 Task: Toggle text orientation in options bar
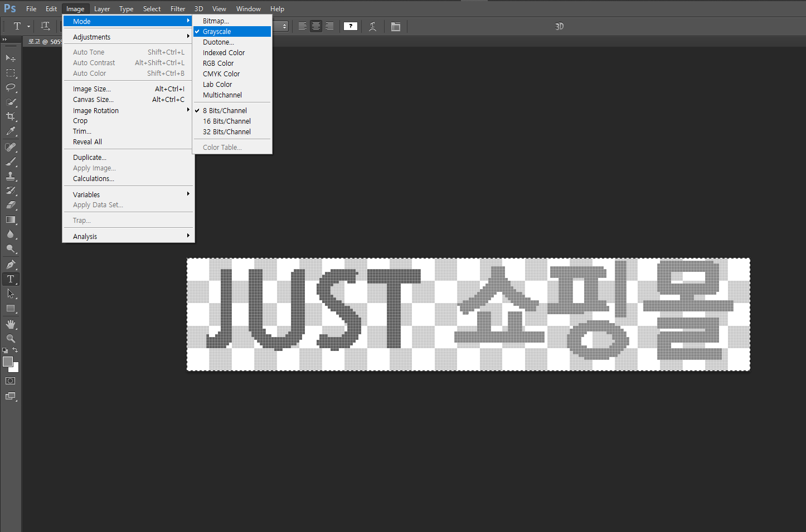45,26
